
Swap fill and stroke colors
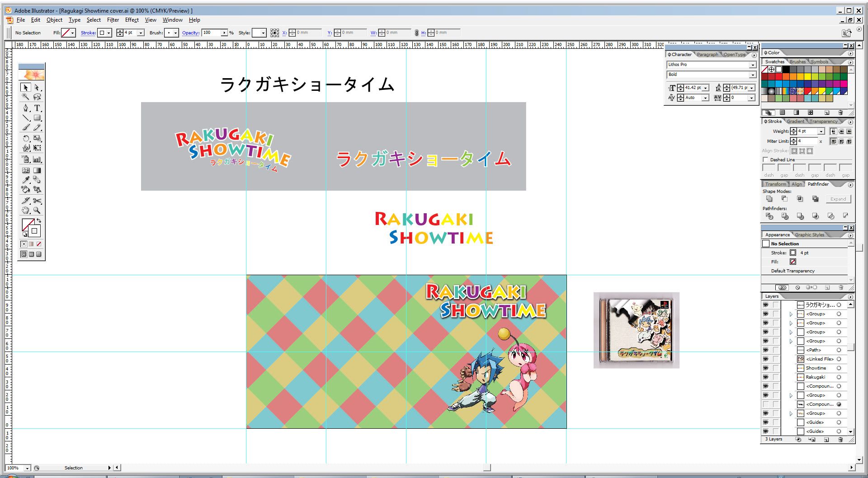[39, 220]
